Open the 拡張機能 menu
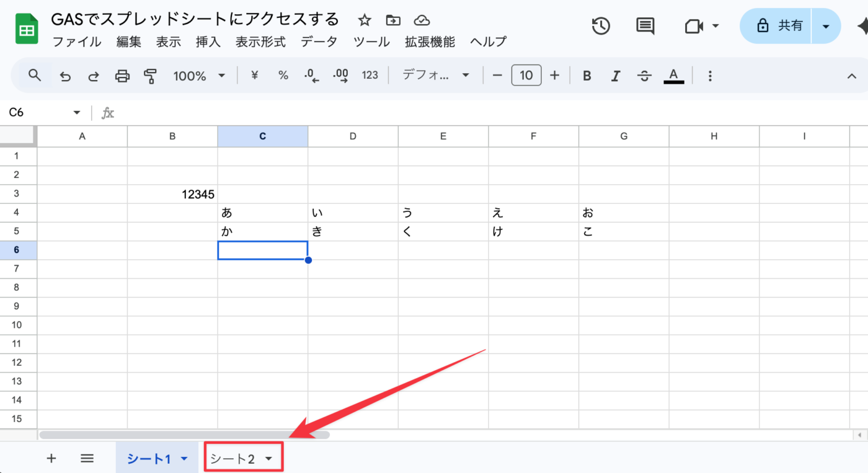Viewport: 868px width, 473px height. [x=430, y=42]
